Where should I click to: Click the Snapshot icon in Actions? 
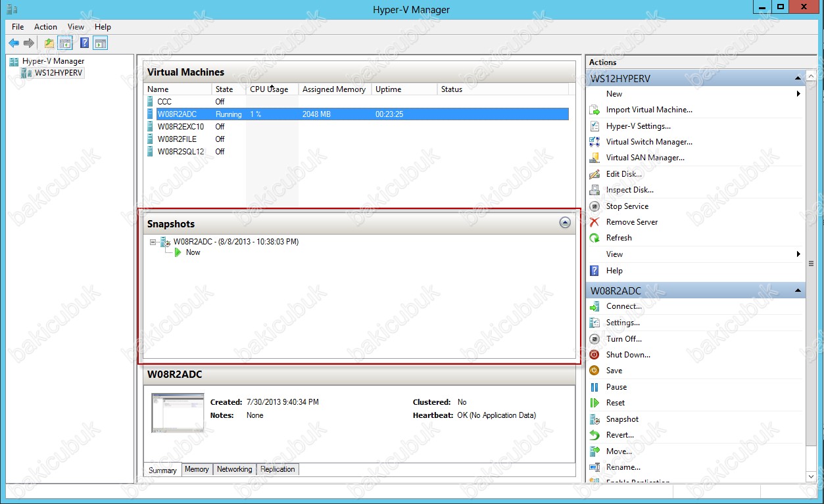[594, 419]
